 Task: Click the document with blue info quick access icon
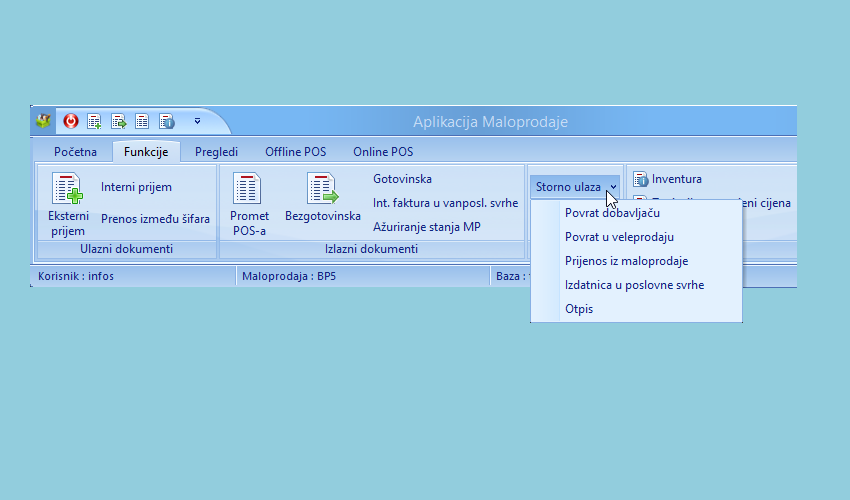tap(167, 121)
